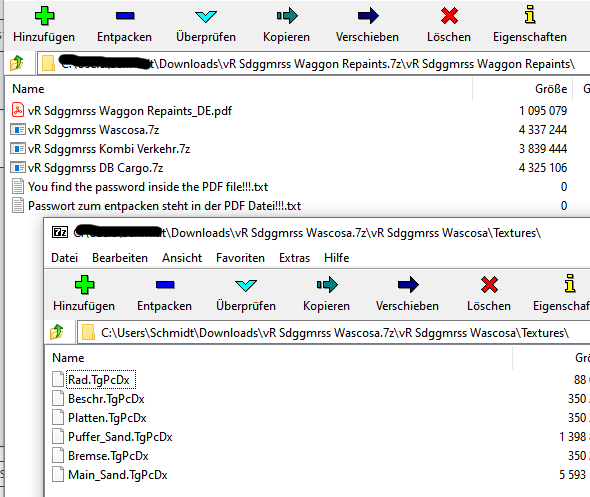590x497 pixels.
Task: Click Entpacken minus icon in back window
Action: tap(125, 15)
